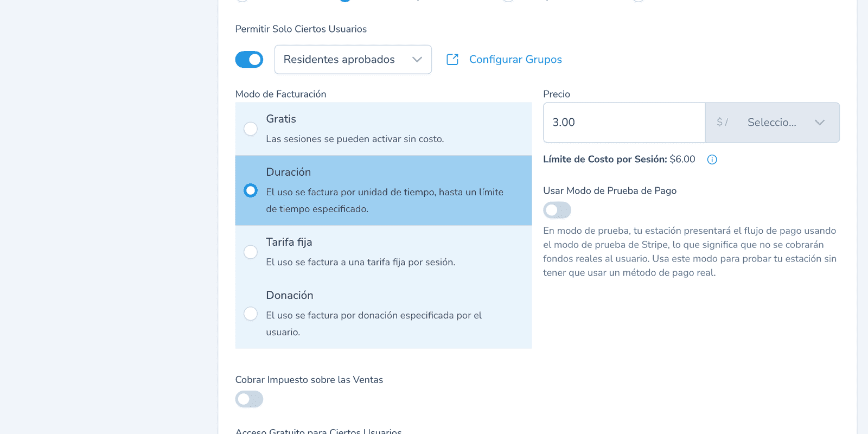Click the Permitir Solo Ciertos Usuarios label

point(301,29)
